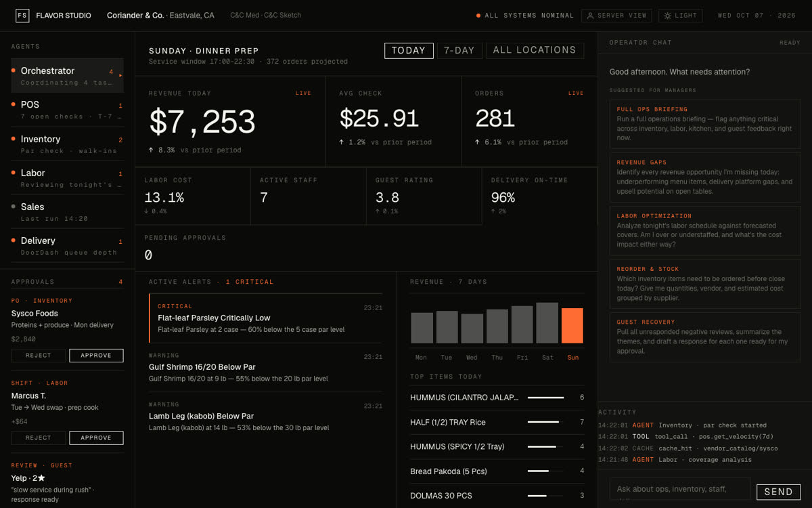Send the operator chat message
The width and height of the screenshot is (812, 508).
point(778,492)
